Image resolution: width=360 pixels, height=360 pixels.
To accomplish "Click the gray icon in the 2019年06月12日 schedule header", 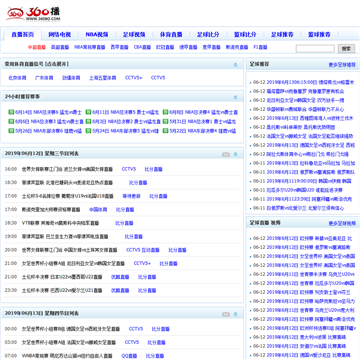I will [x=226, y=154].
